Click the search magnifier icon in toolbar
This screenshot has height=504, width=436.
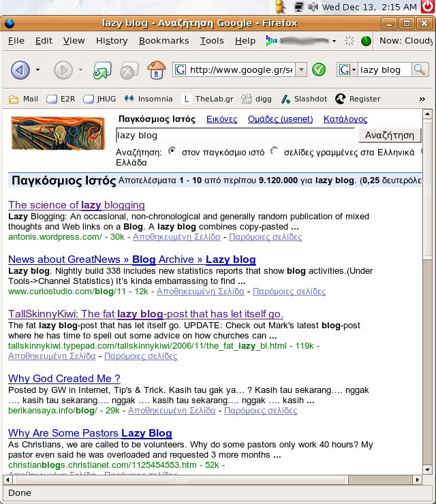pos(420,69)
